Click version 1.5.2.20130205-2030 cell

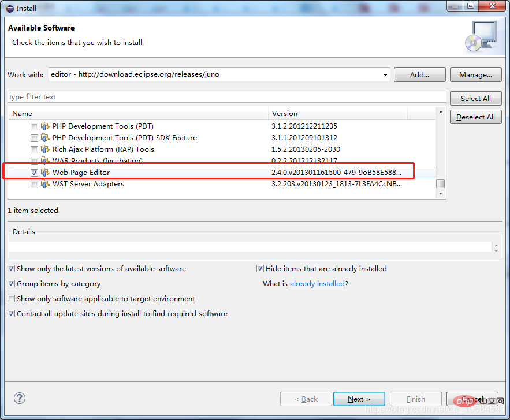click(306, 149)
